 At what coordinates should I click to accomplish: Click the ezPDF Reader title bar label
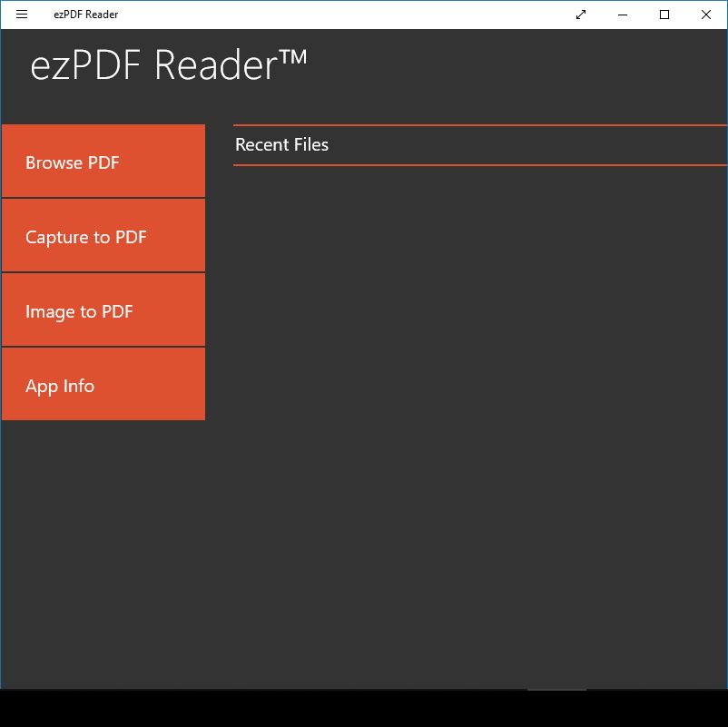pyautogui.click(x=86, y=15)
